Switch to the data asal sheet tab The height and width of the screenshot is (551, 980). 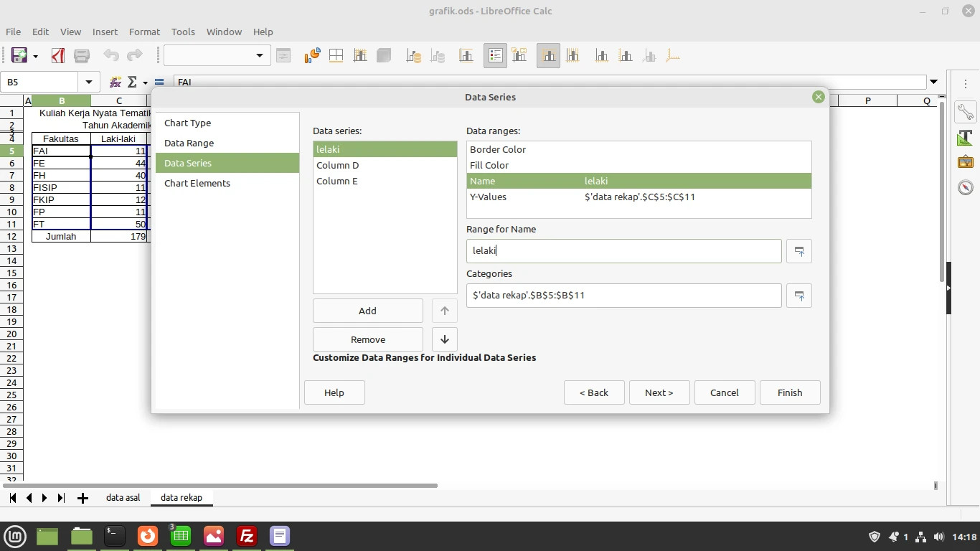point(123,497)
